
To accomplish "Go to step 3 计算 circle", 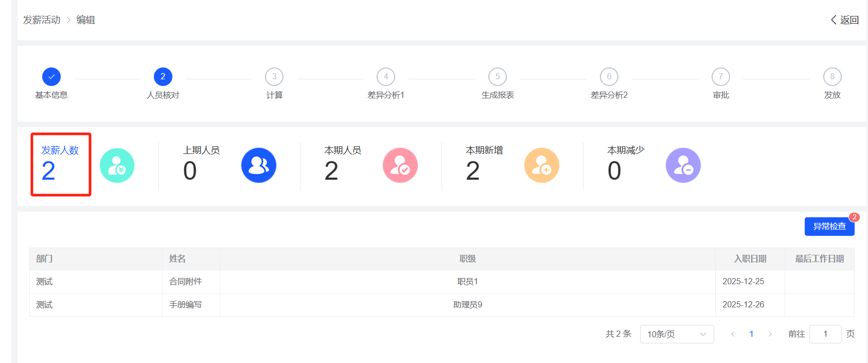I will (274, 77).
